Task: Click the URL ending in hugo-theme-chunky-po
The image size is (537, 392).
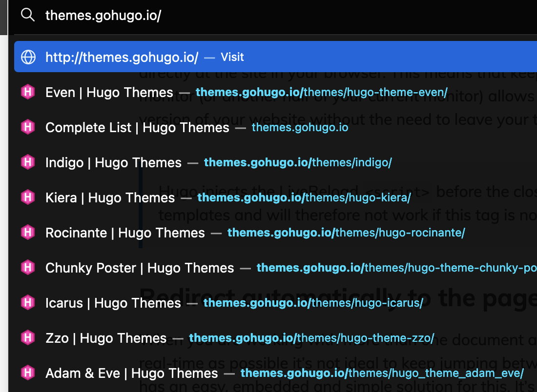Action: coord(397,268)
